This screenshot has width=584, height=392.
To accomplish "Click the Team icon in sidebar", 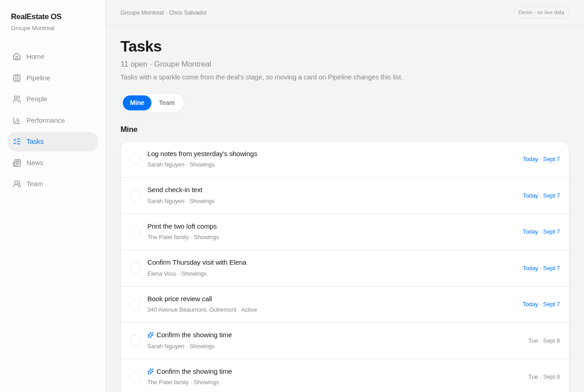I will [x=17, y=184].
